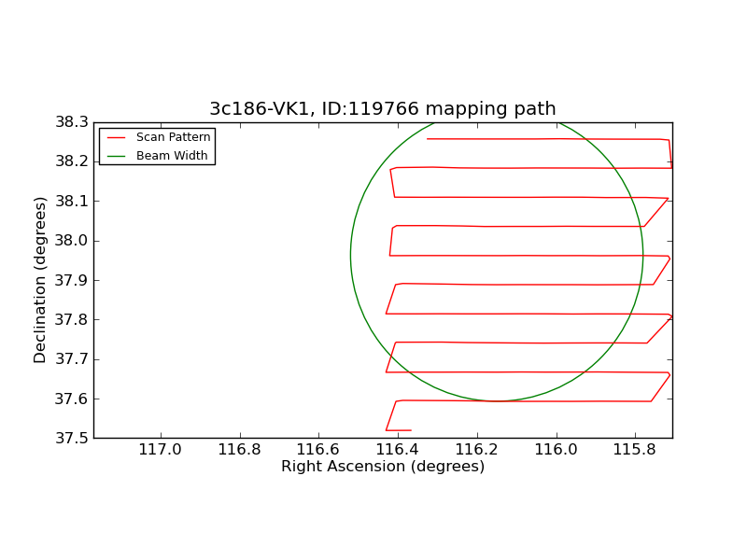The width and height of the screenshot is (747, 560).
Task: Click the 116.6 right ascension tick label
Action: click(318, 450)
